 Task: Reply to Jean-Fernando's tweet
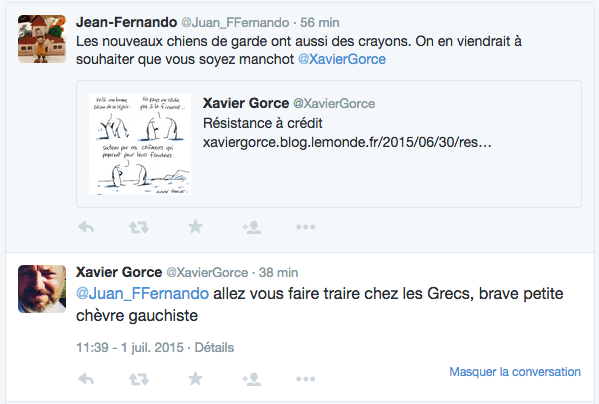click(86, 227)
